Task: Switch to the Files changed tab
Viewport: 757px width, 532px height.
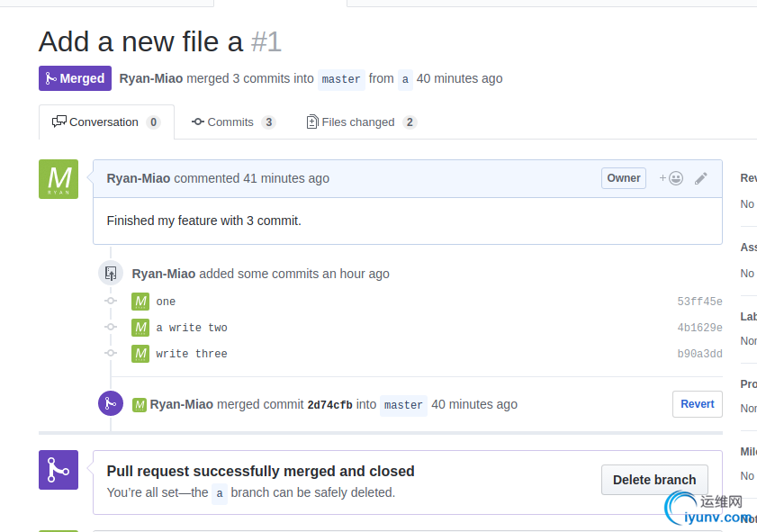Action: click(360, 122)
